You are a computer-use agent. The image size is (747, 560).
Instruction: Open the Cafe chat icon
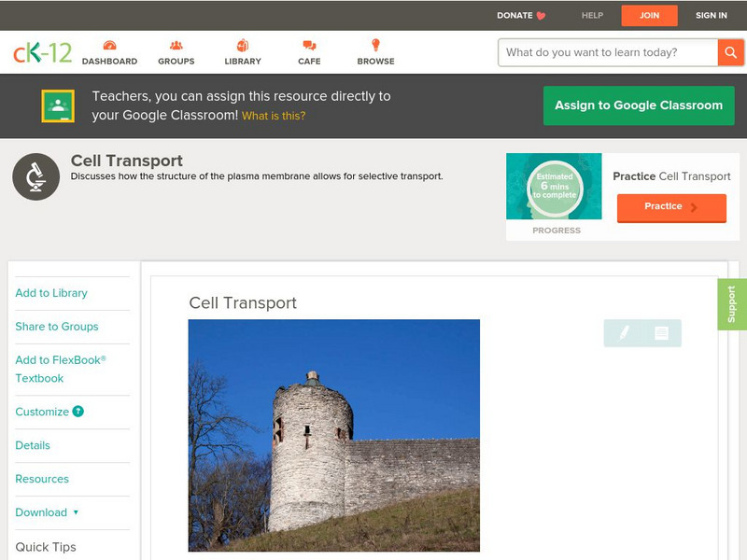click(x=309, y=46)
